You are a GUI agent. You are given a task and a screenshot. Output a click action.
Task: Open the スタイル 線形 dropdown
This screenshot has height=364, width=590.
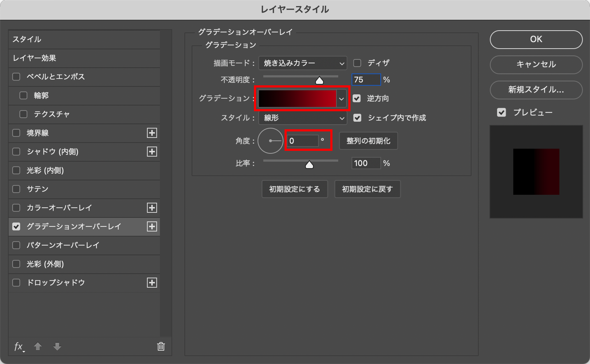click(x=303, y=118)
